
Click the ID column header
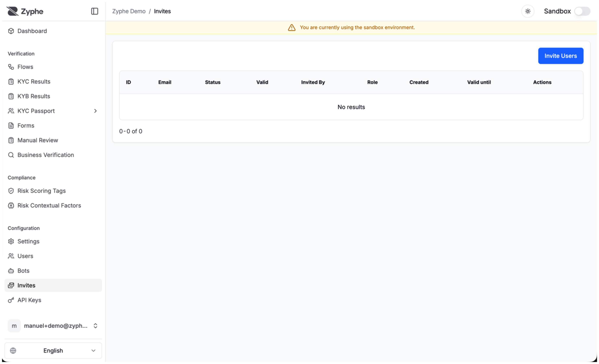pos(128,82)
